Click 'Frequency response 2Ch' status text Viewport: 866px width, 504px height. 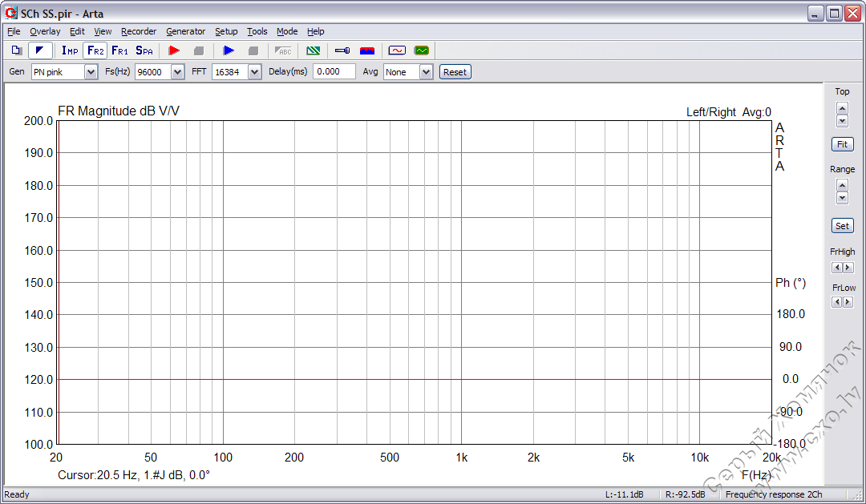[774, 494]
